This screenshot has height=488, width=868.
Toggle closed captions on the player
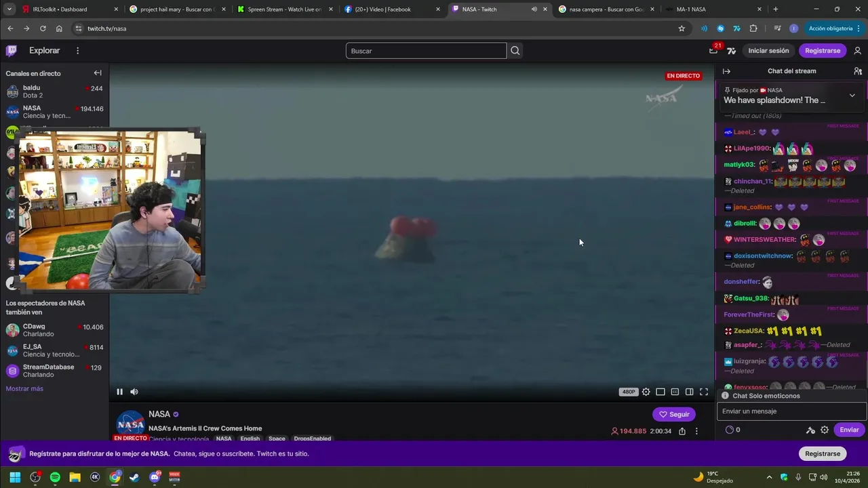675,392
